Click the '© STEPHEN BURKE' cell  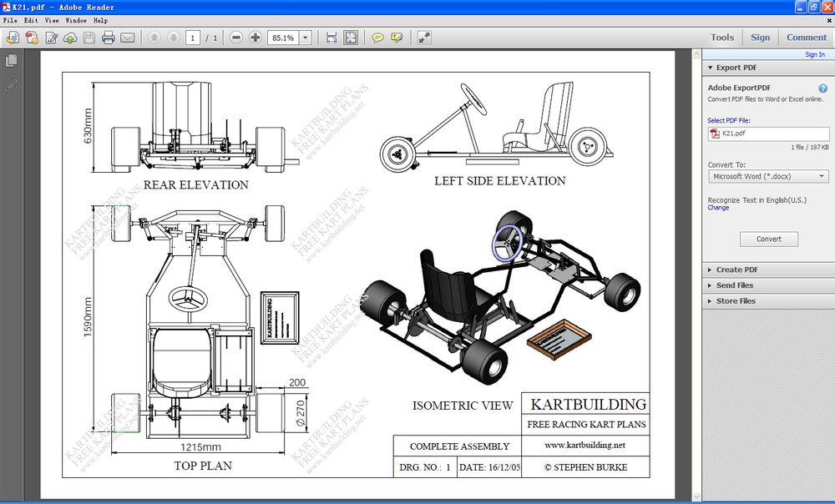[x=586, y=467]
